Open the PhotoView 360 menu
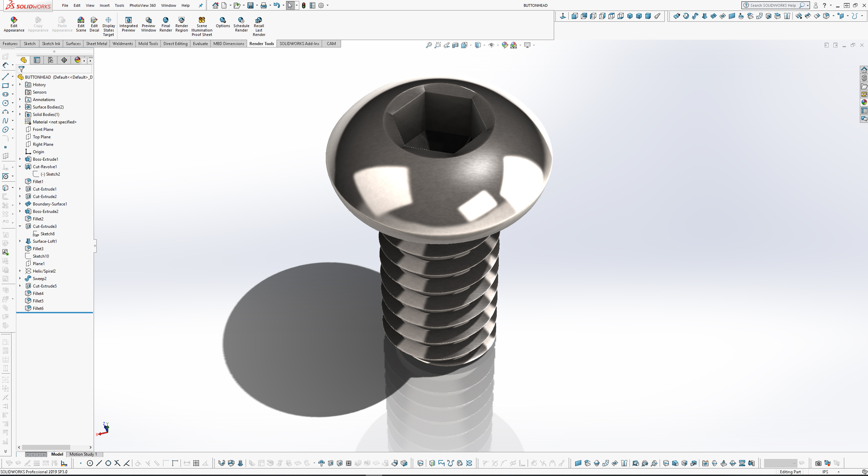 pyautogui.click(x=143, y=5)
